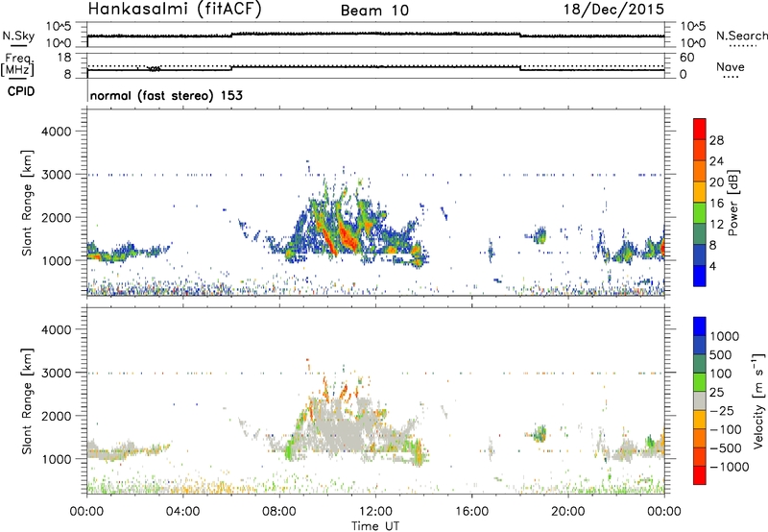Viewport: 768px width, 532px height.
Task: Click the Nave legend label
Action: 731,67
